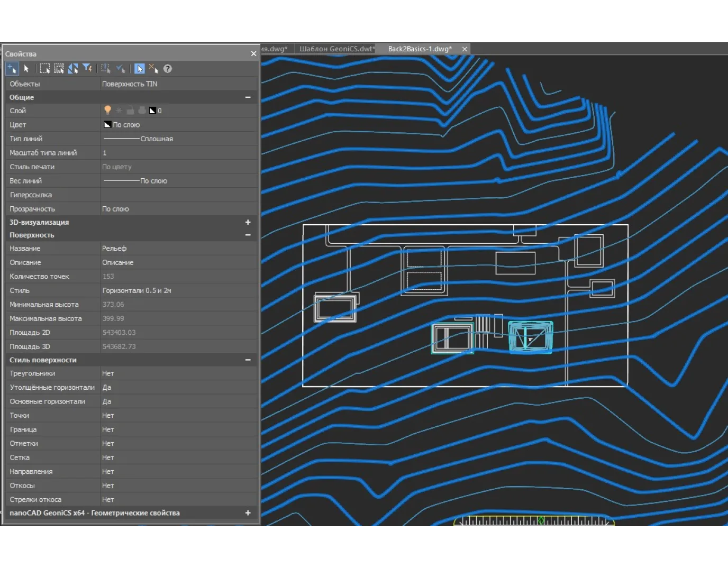The height and width of the screenshot is (568, 728).
Task: Expand the Геометрические свойства section
Action: click(248, 513)
